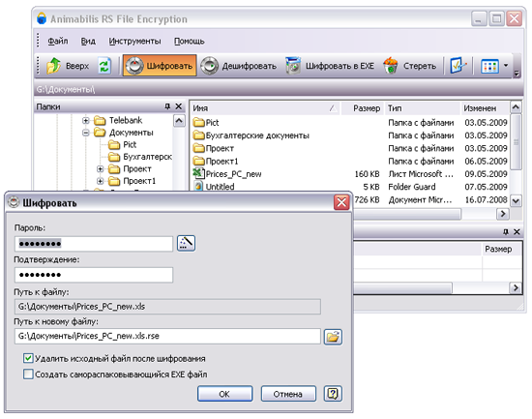Expand the Telebank folder node

(x=86, y=120)
